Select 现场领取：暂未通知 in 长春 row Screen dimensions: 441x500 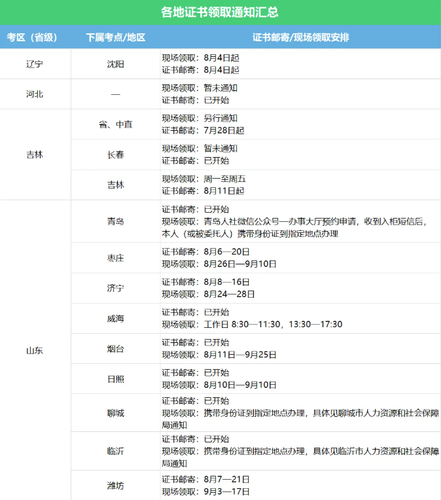click(x=199, y=149)
